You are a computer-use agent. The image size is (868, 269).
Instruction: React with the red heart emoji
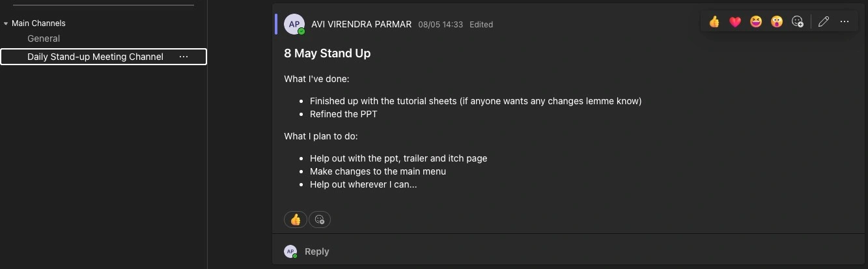pos(735,22)
